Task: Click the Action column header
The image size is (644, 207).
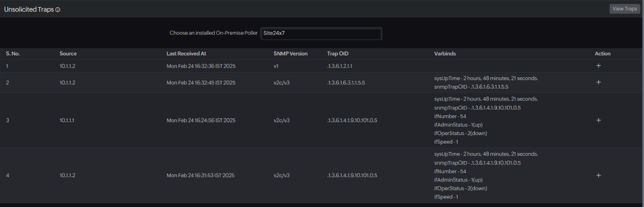Action: click(x=603, y=54)
